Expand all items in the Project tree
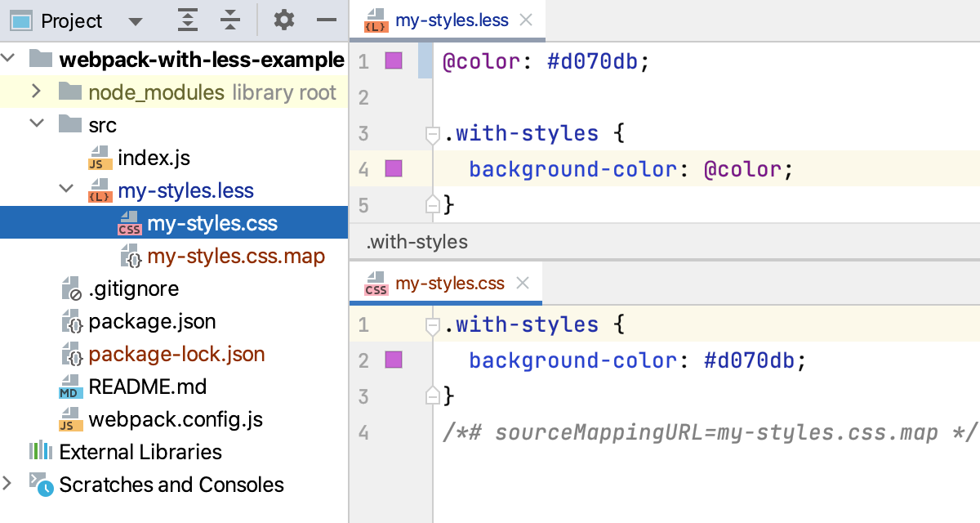The width and height of the screenshot is (980, 523). 187,20
